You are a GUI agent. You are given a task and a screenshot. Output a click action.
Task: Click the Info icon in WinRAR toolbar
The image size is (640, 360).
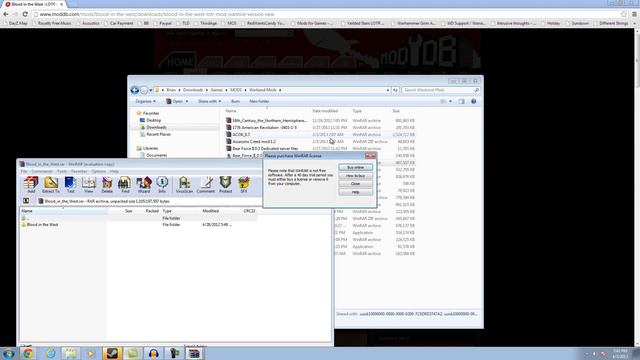click(162, 184)
